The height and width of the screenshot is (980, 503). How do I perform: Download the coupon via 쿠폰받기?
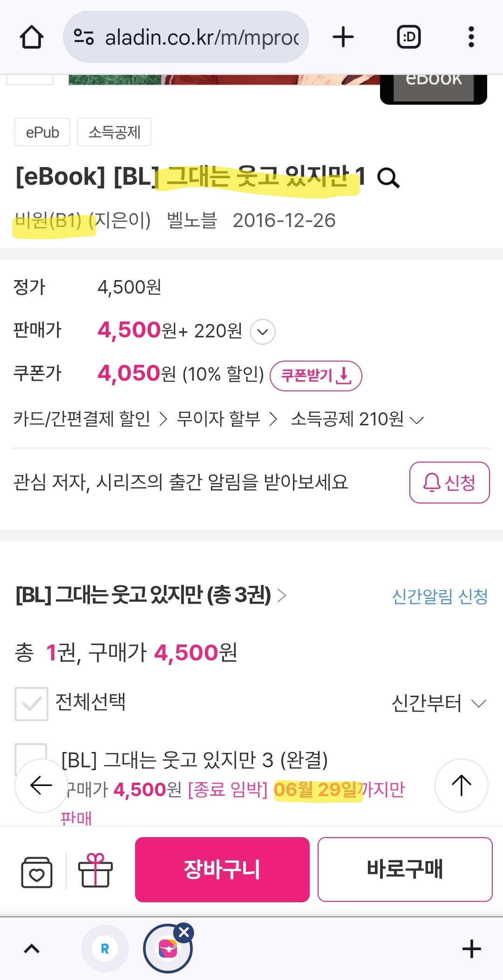coord(316,376)
